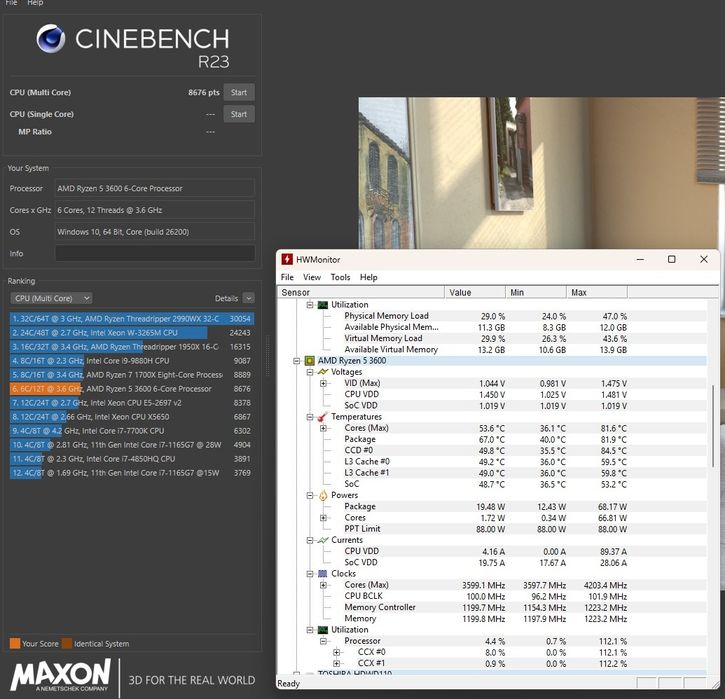Collapse the Temperatures group
The height and width of the screenshot is (699, 725).
[310, 417]
